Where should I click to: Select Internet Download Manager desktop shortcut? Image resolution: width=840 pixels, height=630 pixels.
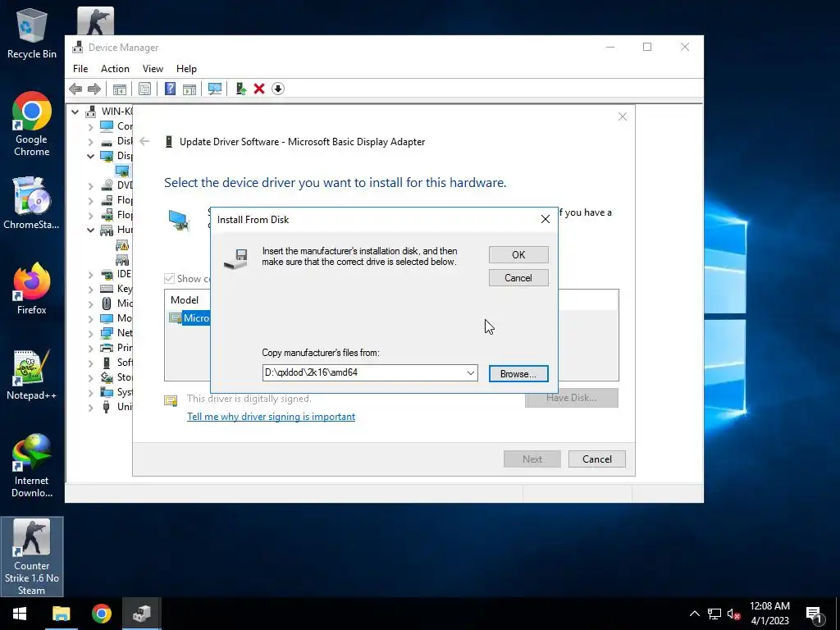32,466
